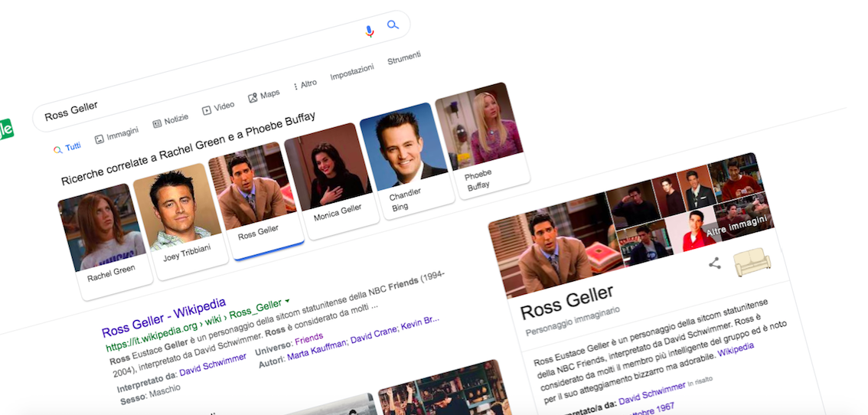Select the Ross Geller carousel card
868x415 pixels.
(256, 200)
